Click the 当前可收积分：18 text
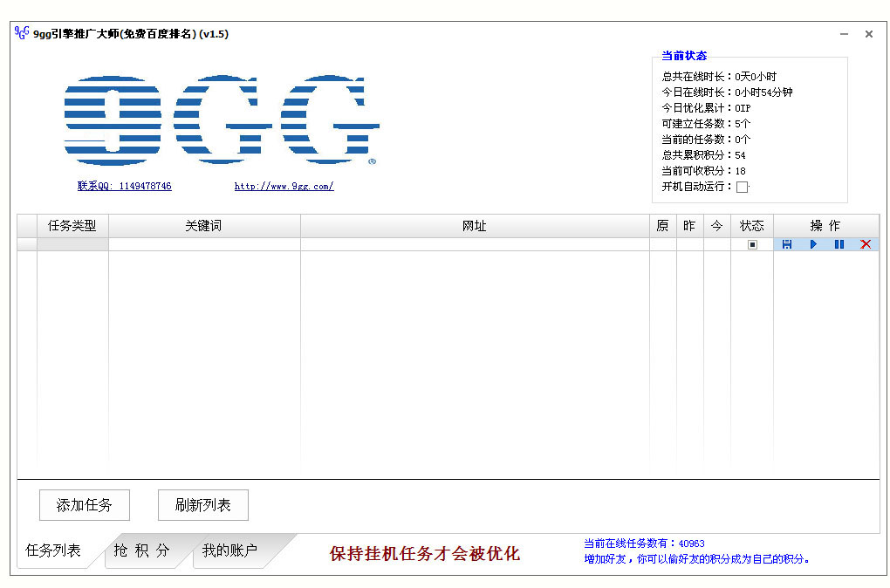 (704, 171)
